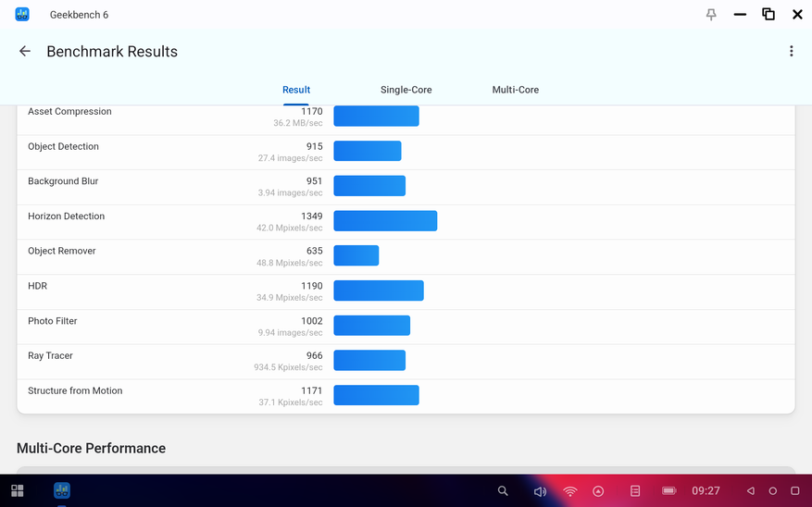Image resolution: width=812 pixels, height=507 pixels.
Task: Switch to the Multi-Core tab
Action: (x=516, y=90)
